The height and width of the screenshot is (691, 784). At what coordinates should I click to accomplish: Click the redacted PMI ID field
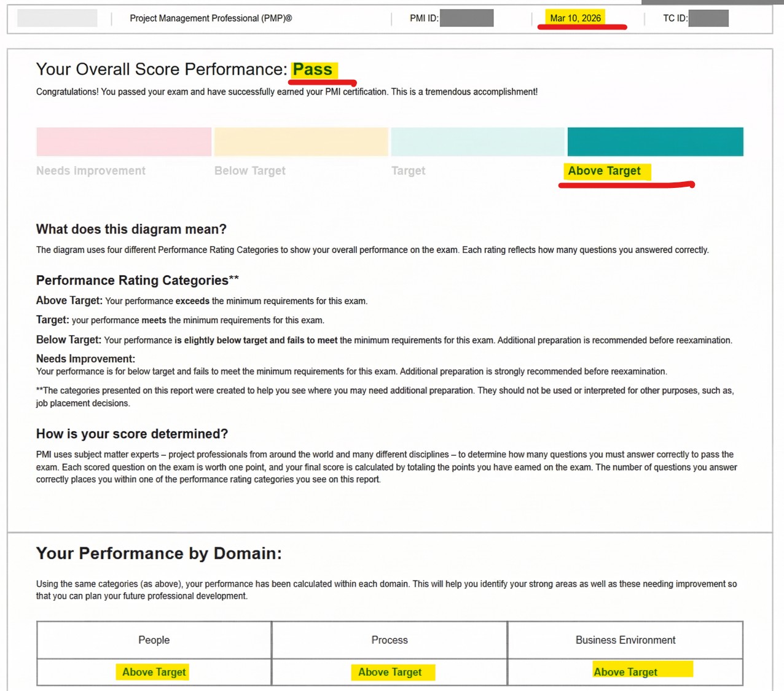tap(466, 18)
